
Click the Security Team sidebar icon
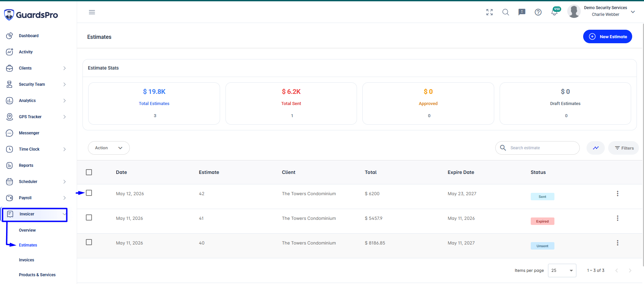tap(9, 84)
